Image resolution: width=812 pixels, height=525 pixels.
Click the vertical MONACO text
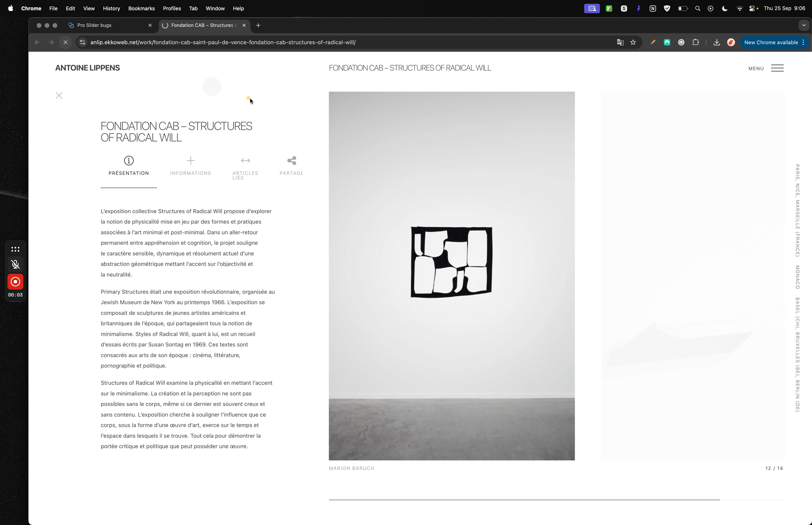[x=797, y=277]
